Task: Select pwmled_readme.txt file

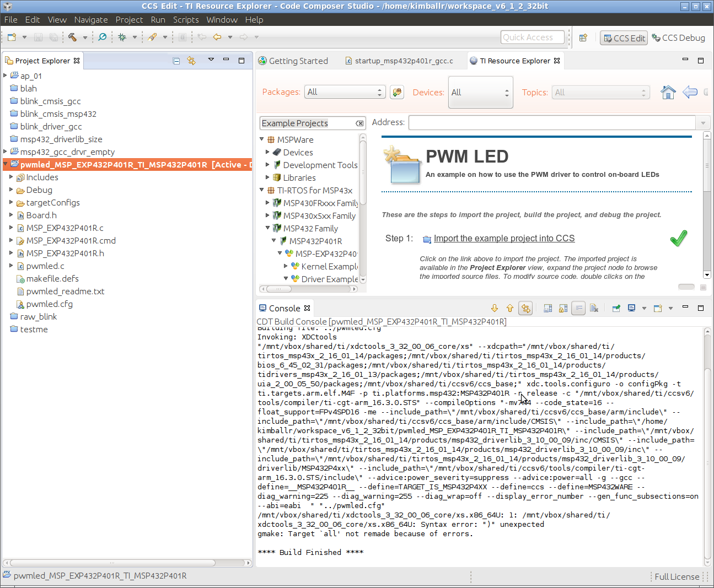Action: click(65, 291)
